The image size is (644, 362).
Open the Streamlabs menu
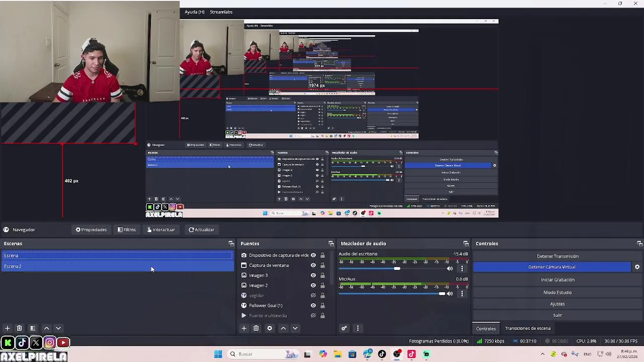221,12
